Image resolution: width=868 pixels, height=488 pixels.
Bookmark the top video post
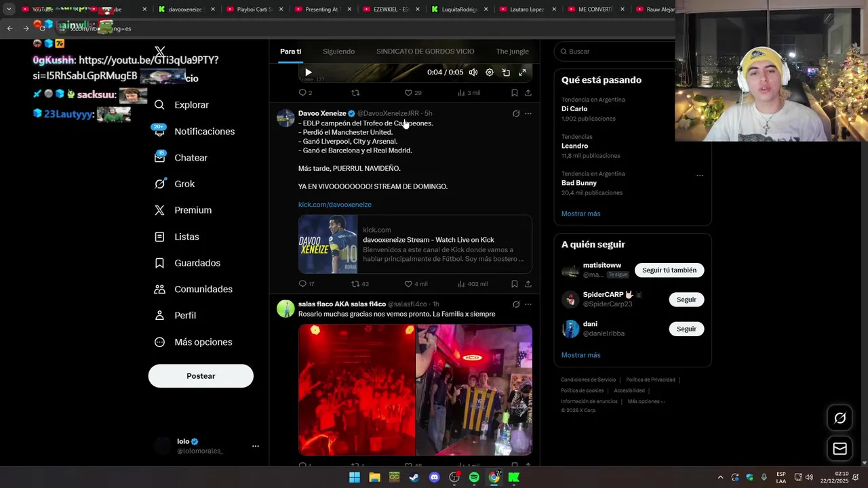(515, 93)
